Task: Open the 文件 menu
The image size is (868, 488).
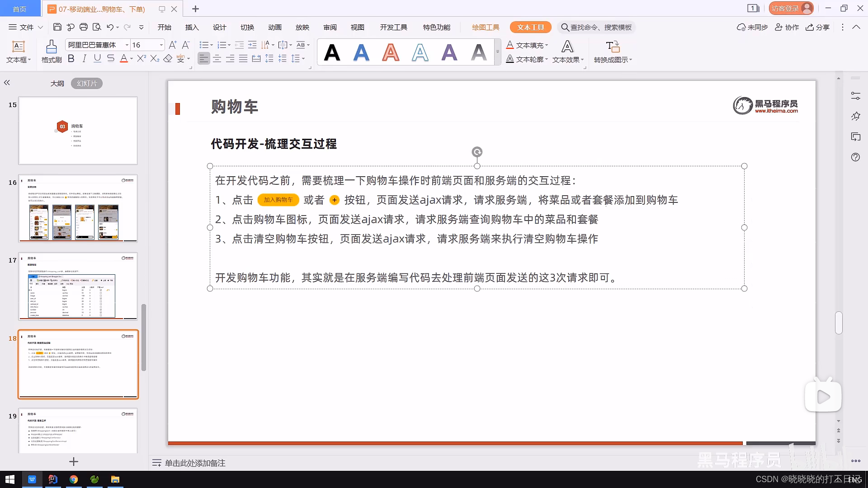Action: 26,27
